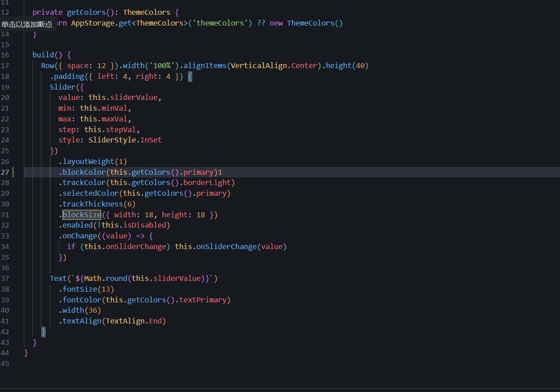Click the trackColor method on line 28
The width and height of the screenshot is (560, 392).
[x=84, y=182]
